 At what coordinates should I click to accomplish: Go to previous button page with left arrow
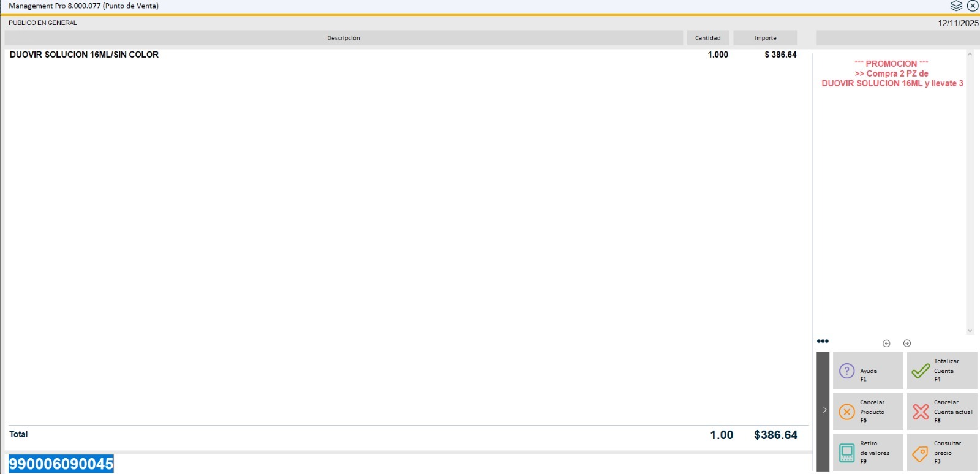pos(886,344)
